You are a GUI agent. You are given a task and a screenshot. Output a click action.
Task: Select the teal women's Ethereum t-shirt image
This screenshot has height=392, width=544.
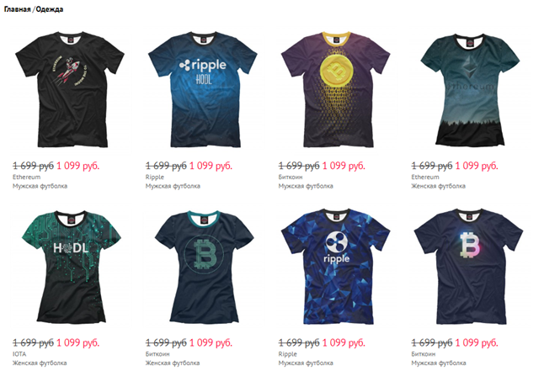tap(470, 89)
